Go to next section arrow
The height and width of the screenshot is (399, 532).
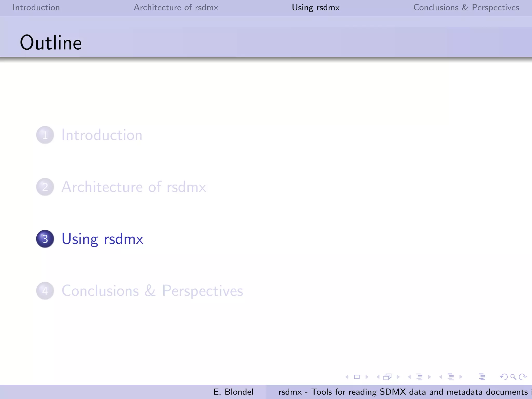click(x=461, y=377)
